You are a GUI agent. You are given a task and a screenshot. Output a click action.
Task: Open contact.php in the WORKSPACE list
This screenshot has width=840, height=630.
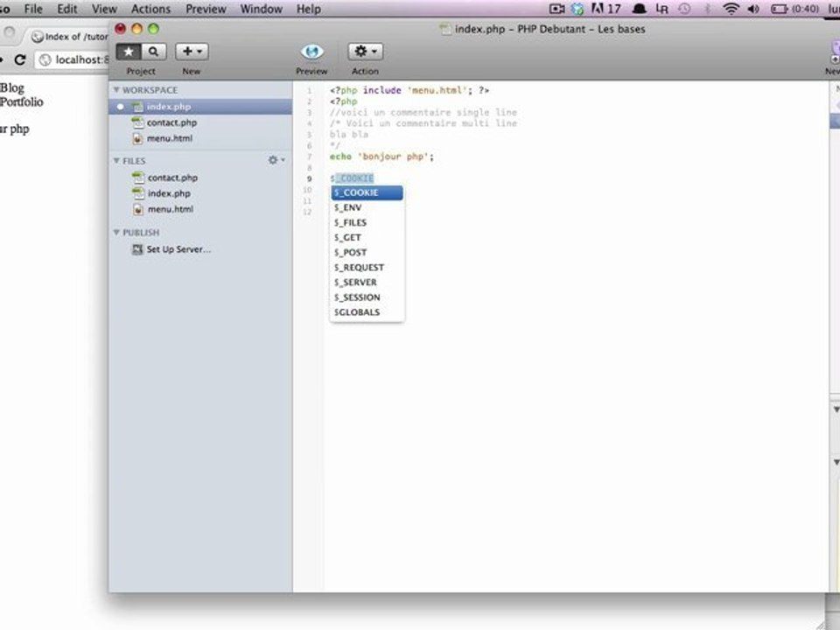pyautogui.click(x=171, y=122)
